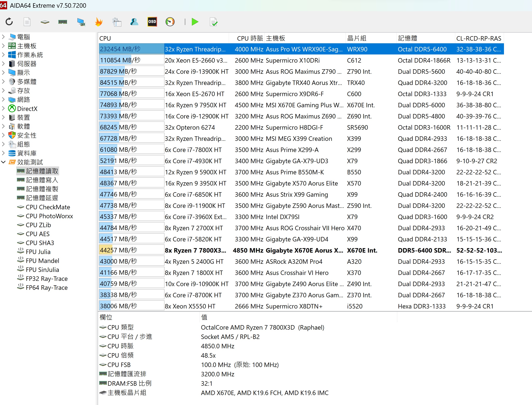Viewport: 532px width, 405px height.
Task: Start benchmark with green play button
Action: [x=195, y=22]
